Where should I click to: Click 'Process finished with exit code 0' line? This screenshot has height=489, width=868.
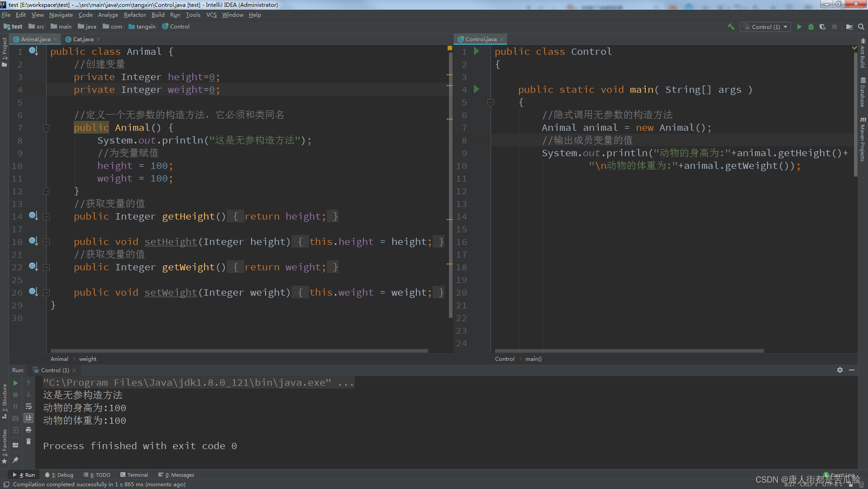pos(140,446)
